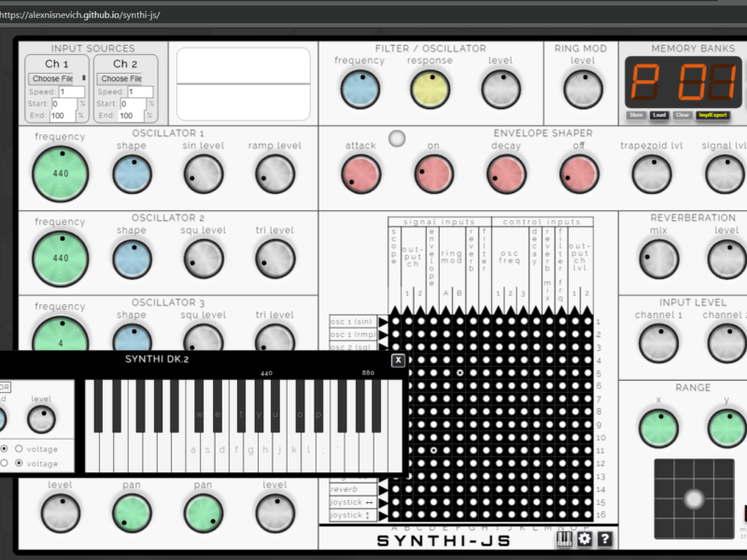747x560 pixels.
Task: Open settings with the gear icon
Action: [585, 539]
